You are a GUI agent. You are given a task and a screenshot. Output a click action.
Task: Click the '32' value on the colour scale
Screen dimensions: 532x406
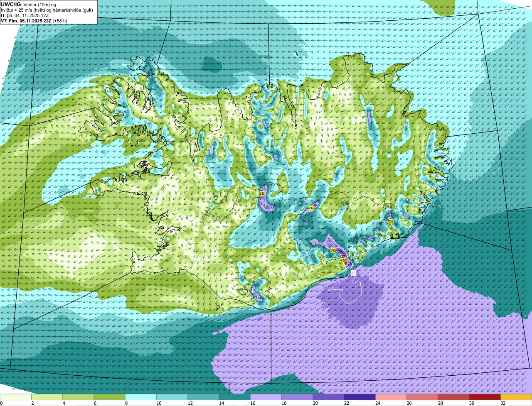point(503,403)
